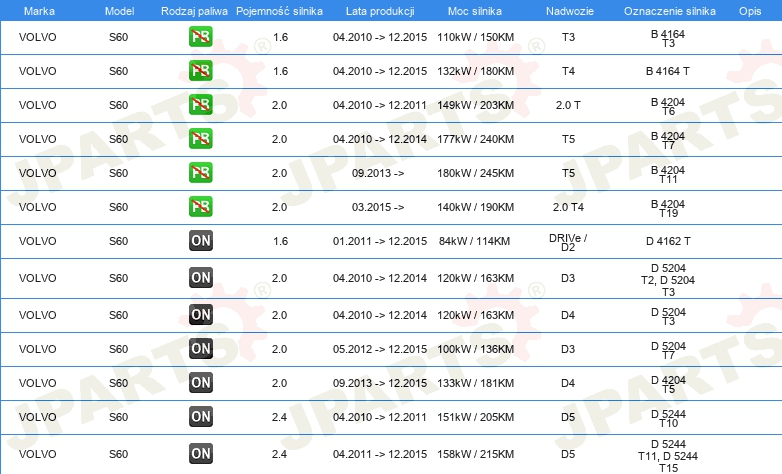Click the Opis column header
Viewport: 782px width, 474px height.
[750, 11]
